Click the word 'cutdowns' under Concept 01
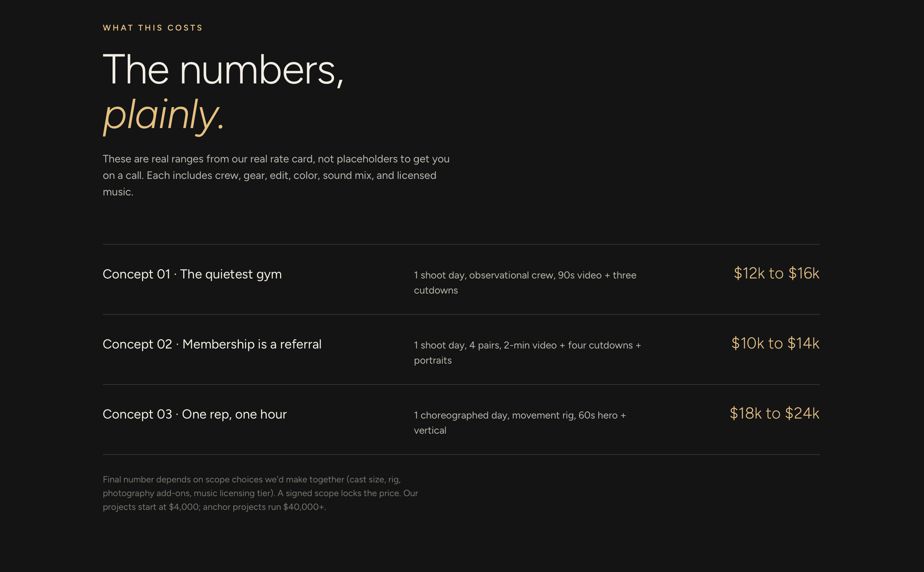 [x=436, y=290]
